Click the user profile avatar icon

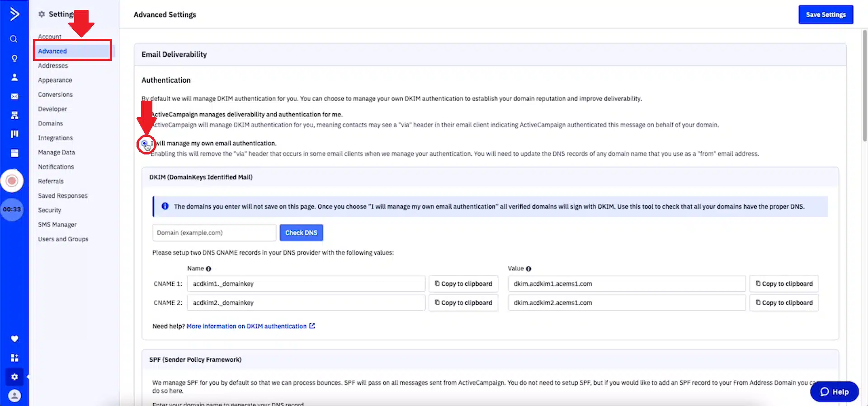coord(14,396)
